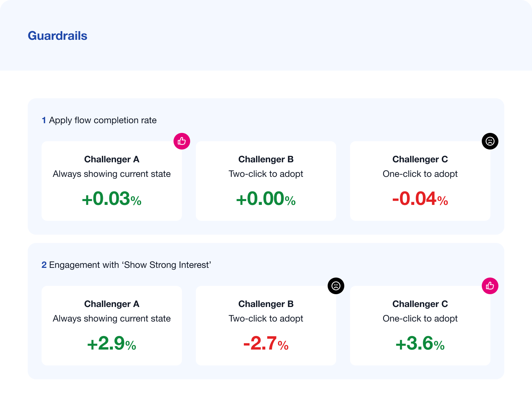Open Challenger C card showing +3.6%
This screenshot has width=532, height=407.
(x=420, y=326)
